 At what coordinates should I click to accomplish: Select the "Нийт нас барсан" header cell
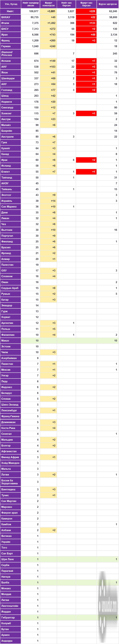click(x=66, y=4)
